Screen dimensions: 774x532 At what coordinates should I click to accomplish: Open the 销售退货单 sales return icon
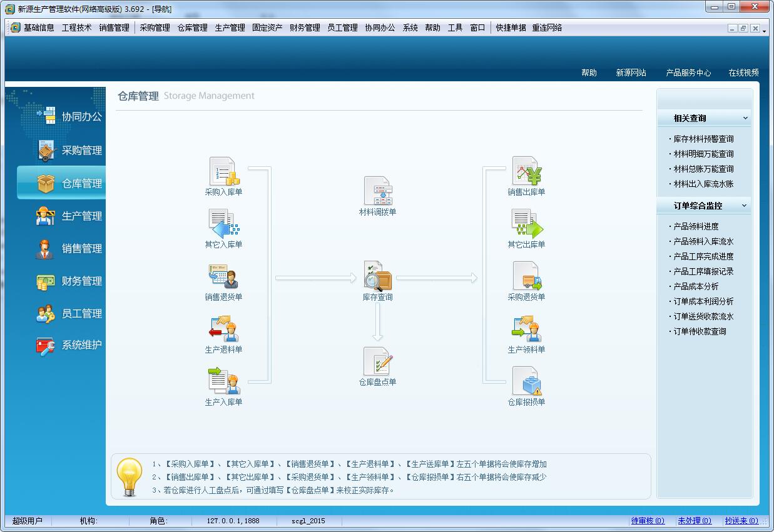[x=223, y=277]
